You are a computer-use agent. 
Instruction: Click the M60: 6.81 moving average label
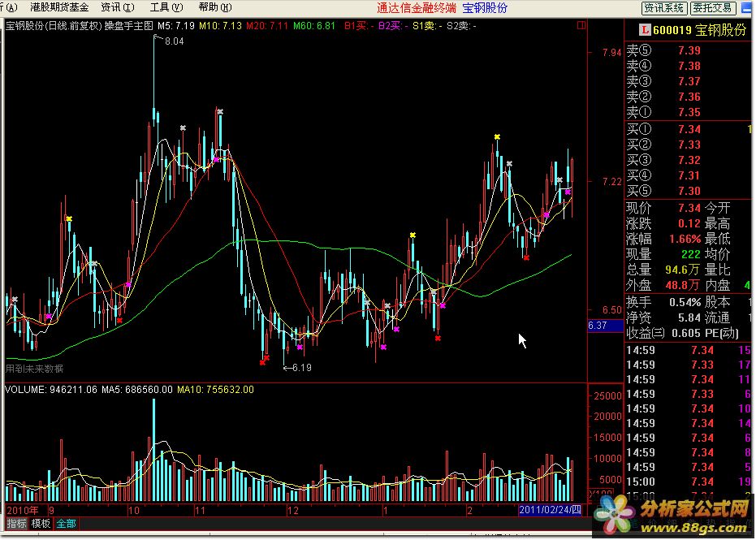click(x=314, y=25)
